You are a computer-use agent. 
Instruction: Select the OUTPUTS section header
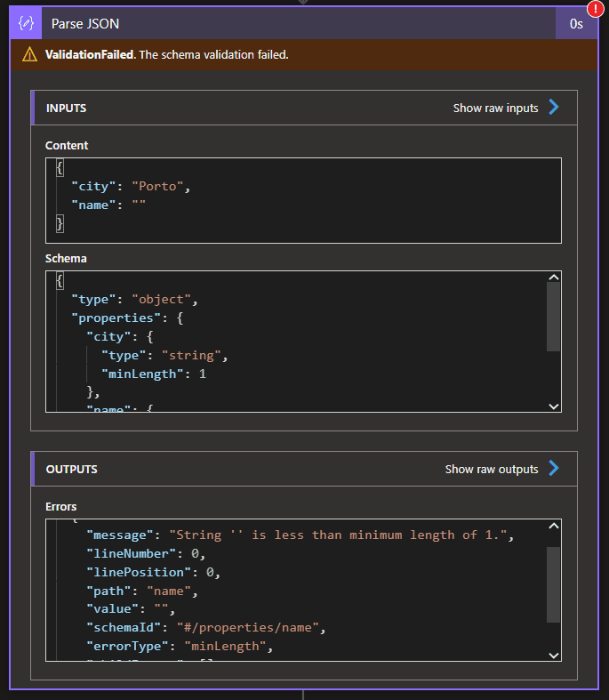click(x=71, y=469)
